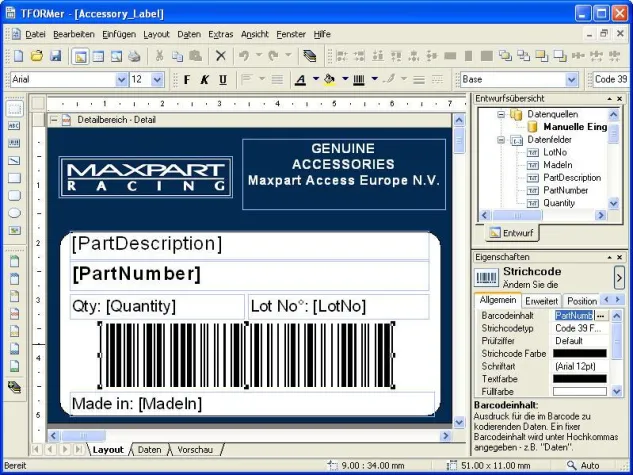Toggle Italic formatting

[x=204, y=79]
